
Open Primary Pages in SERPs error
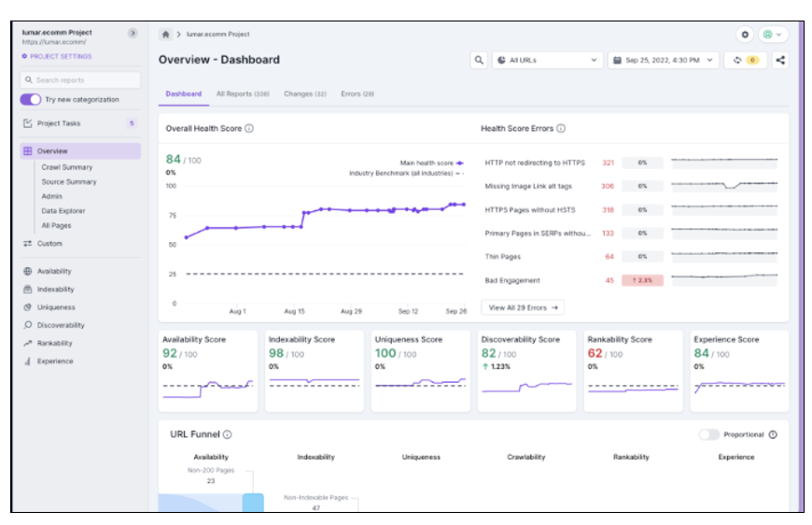click(x=538, y=234)
